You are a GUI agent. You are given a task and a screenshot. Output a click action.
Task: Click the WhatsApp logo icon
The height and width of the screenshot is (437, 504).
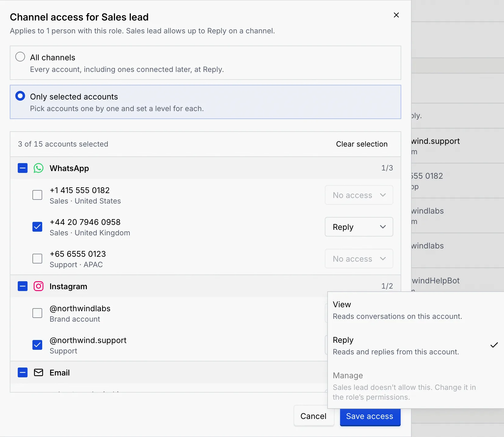(39, 168)
